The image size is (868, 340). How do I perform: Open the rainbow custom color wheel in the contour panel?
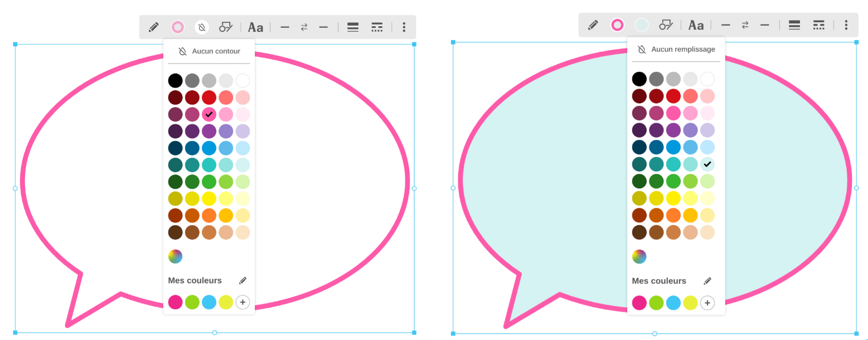(x=176, y=256)
